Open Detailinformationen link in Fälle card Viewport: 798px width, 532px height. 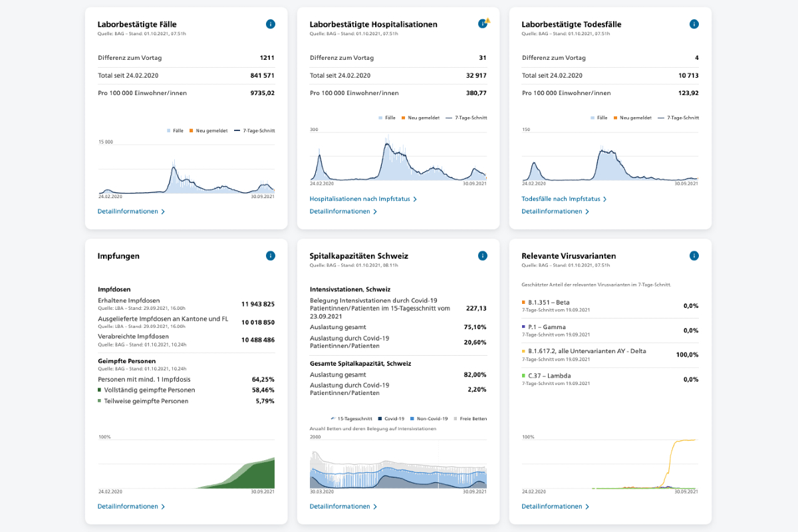(x=131, y=211)
